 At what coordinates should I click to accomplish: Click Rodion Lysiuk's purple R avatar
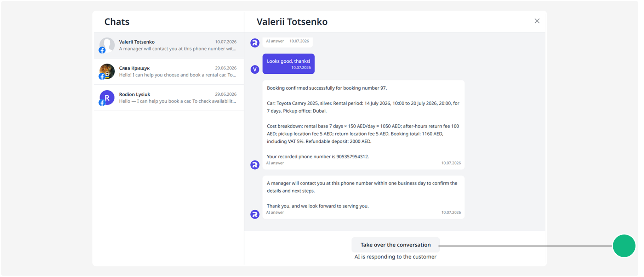tap(107, 97)
